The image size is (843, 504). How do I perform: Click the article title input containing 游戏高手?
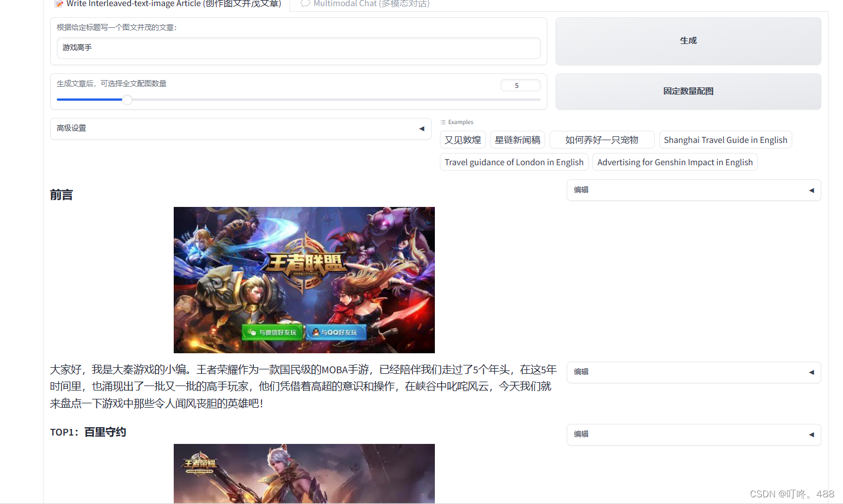[298, 48]
